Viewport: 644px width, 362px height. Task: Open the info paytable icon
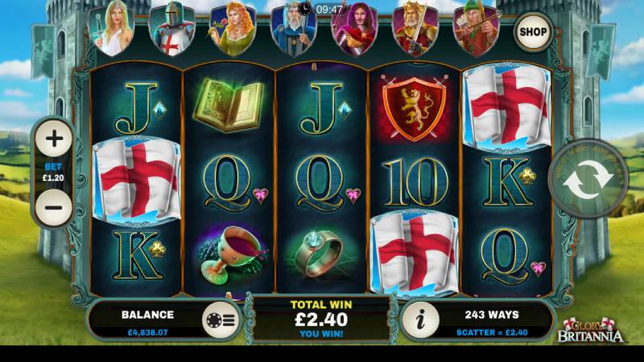[x=420, y=319]
